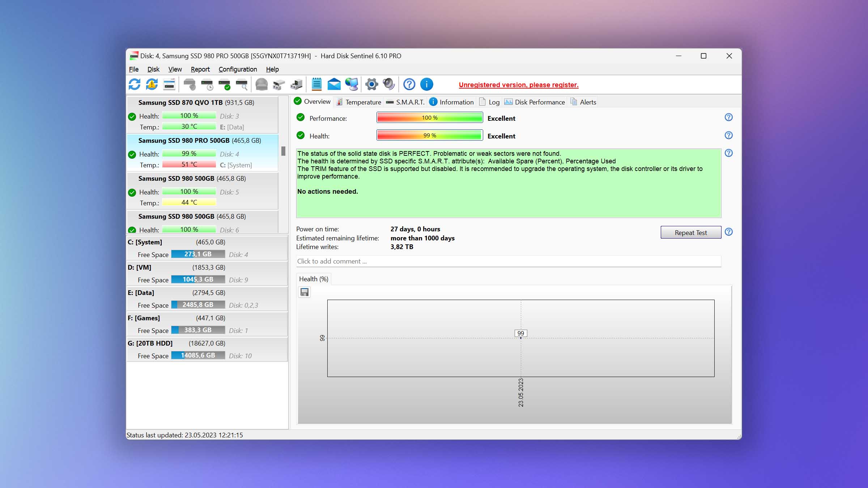868x488 pixels.
Task: Select Samsung SSD 980 500GB Disk 6 entry
Action: 203,222
